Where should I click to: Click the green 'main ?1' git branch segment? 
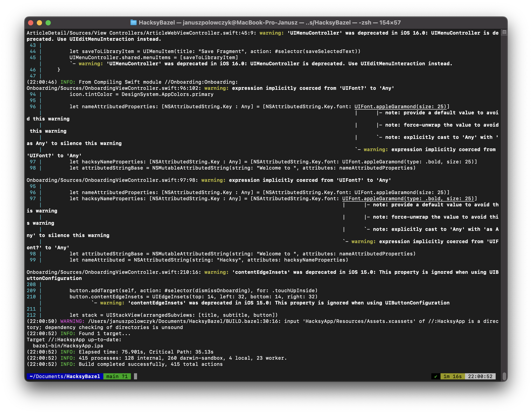pyautogui.click(x=117, y=377)
